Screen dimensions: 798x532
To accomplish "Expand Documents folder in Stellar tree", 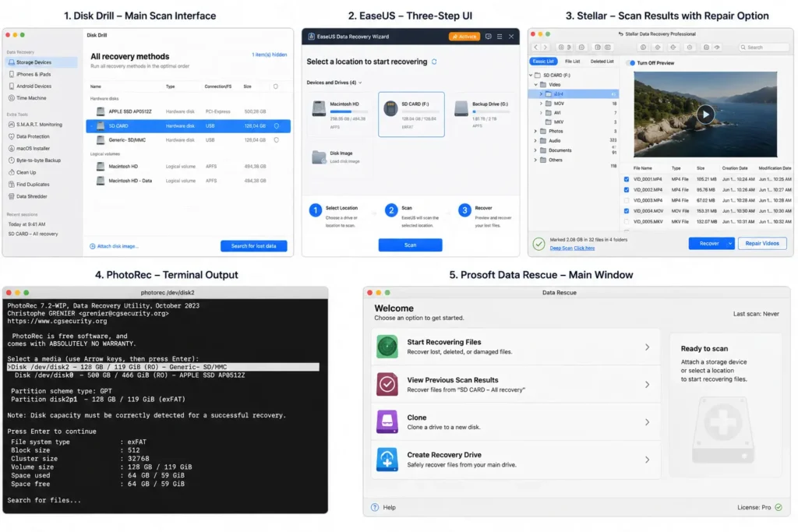I will [535, 150].
